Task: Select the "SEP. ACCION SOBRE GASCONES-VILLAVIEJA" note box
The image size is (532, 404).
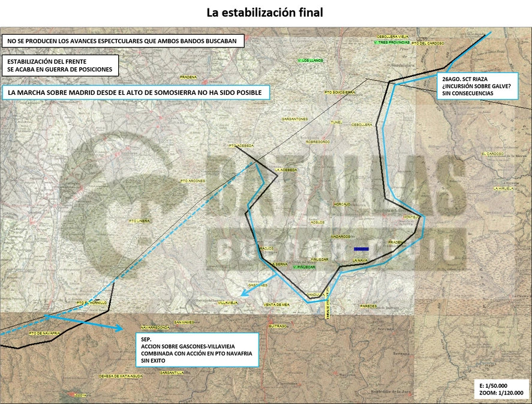Action: [x=197, y=350]
